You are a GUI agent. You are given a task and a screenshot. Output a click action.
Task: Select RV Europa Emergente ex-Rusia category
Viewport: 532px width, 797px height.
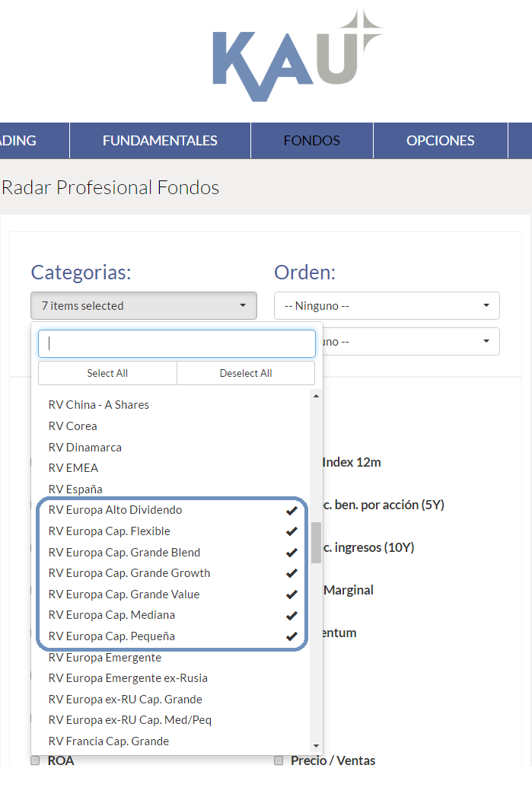pos(170,678)
